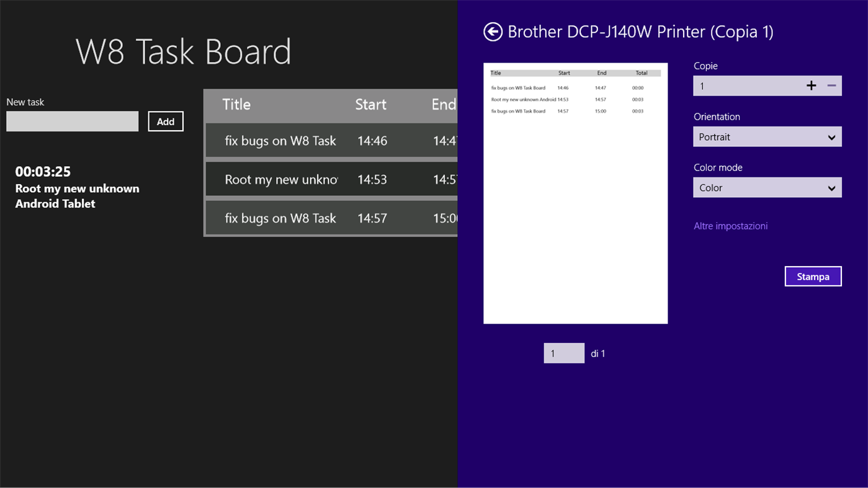
Task: Click the Start column header
Action: (370, 104)
